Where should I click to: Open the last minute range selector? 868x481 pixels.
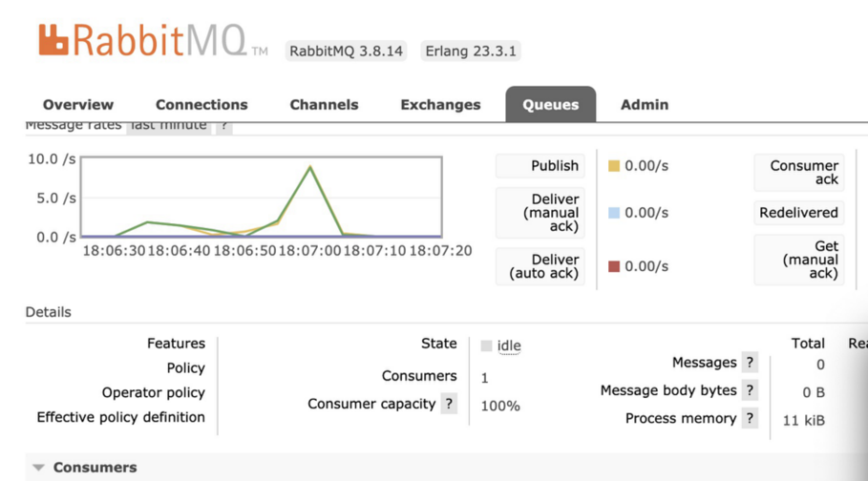(x=169, y=127)
